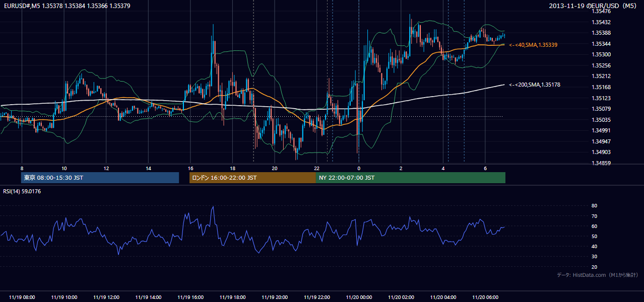Screen dimensions: 644x302
Task: Click hour label 22 under the price chart
Action: [316, 168]
